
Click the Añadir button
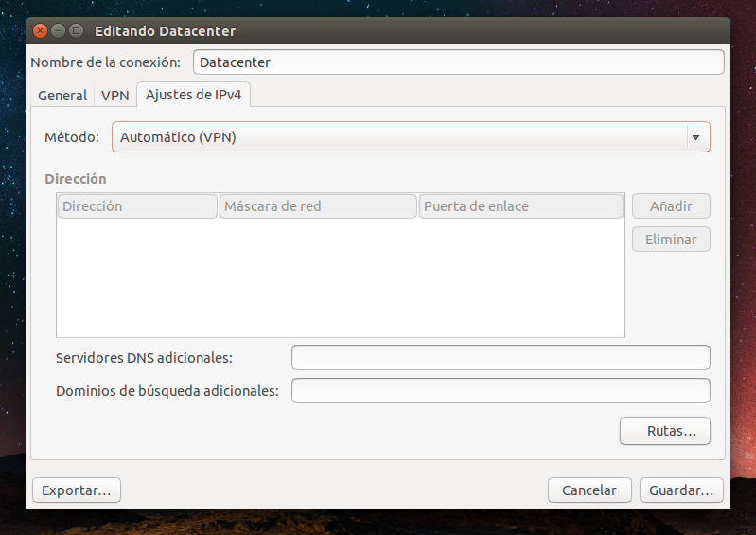pyautogui.click(x=671, y=206)
